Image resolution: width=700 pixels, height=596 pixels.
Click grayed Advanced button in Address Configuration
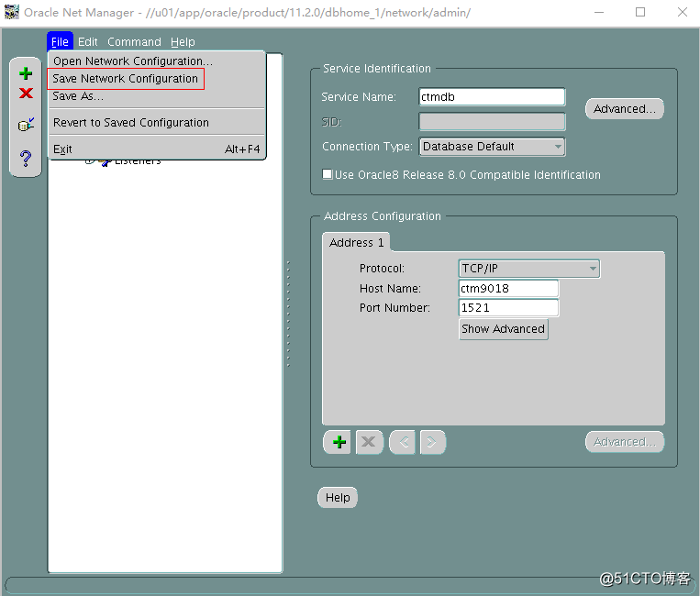point(624,442)
